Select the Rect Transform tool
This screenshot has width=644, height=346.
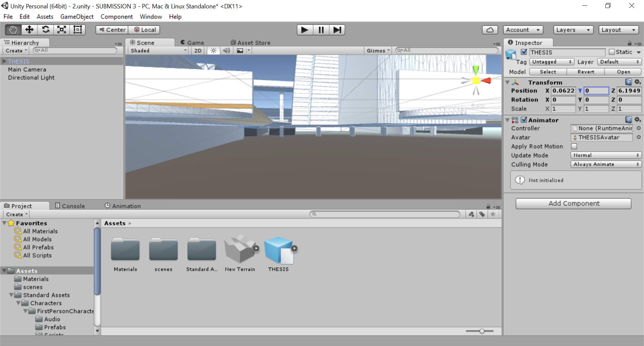pyautogui.click(x=77, y=29)
